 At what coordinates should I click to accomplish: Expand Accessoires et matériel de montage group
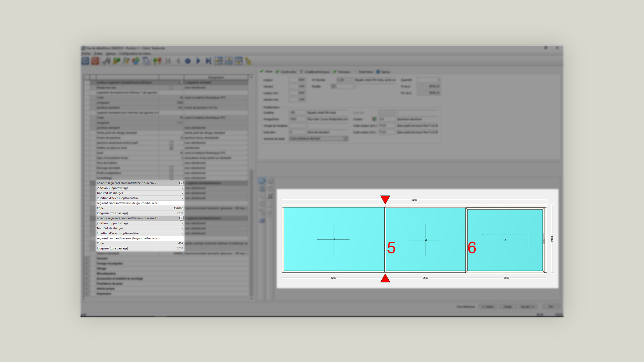(x=87, y=279)
